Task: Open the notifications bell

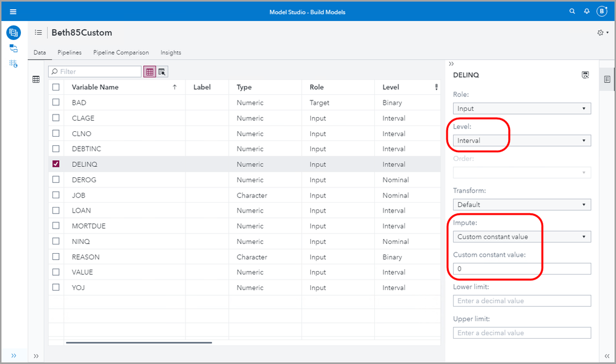Action: (x=586, y=11)
